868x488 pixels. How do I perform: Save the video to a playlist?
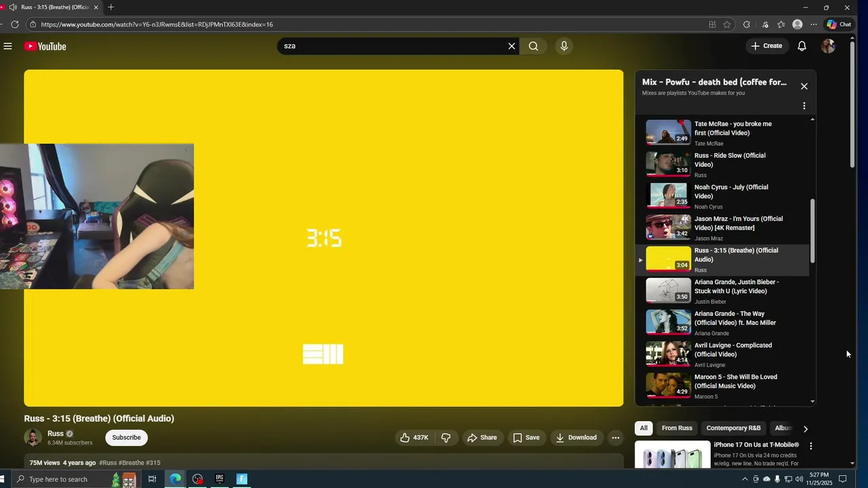pyautogui.click(x=526, y=438)
